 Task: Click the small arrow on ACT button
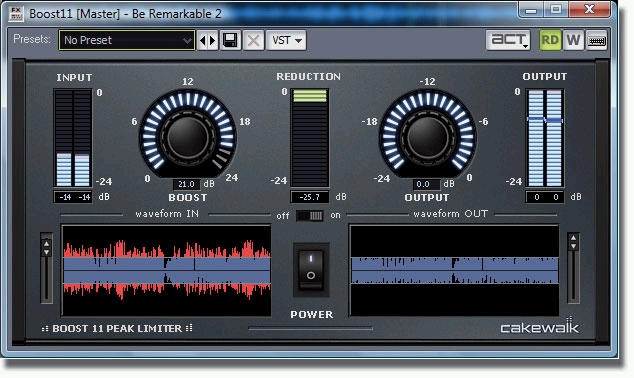[x=526, y=46]
